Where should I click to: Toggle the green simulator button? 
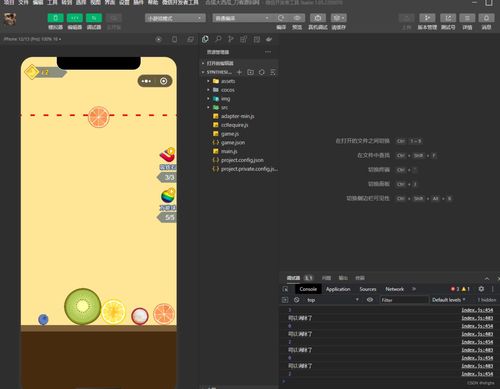[56, 18]
